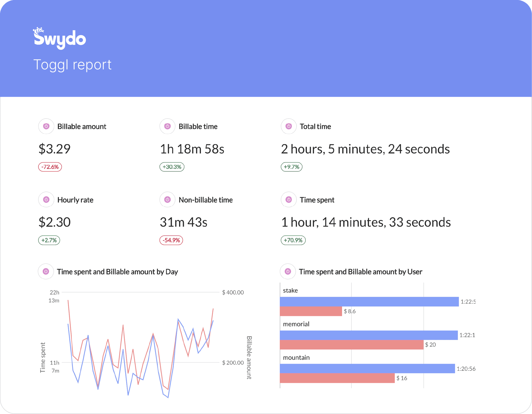
Task: Click the Toggl report title
Action: pos(73,64)
